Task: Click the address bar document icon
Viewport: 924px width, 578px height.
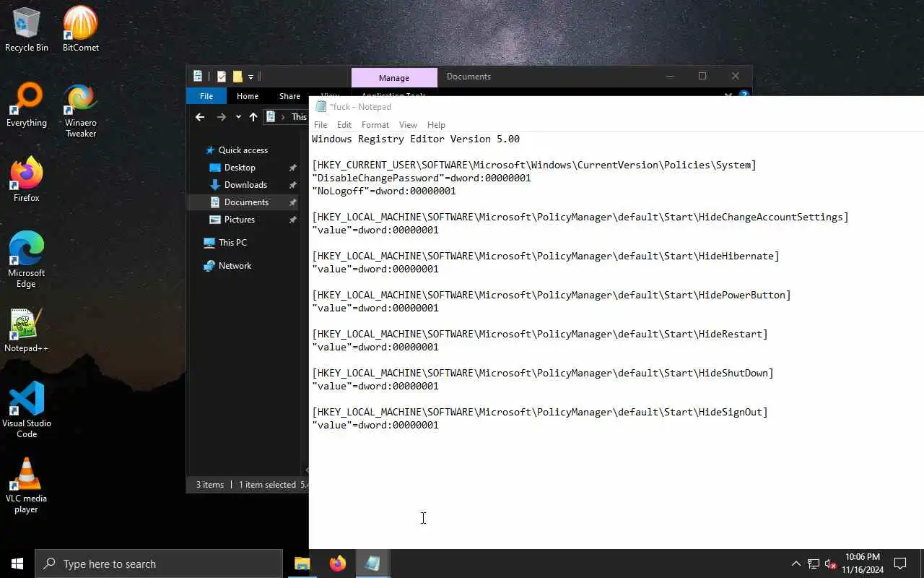Action: point(271,117)
